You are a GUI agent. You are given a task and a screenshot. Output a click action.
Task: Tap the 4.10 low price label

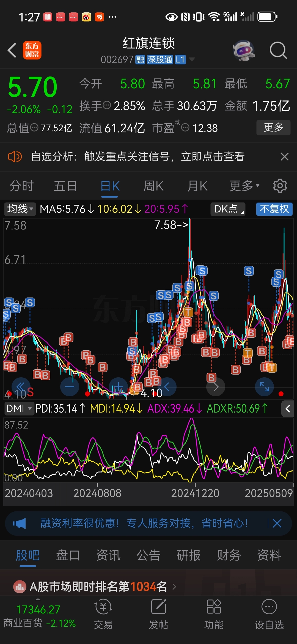click(152, 393)
